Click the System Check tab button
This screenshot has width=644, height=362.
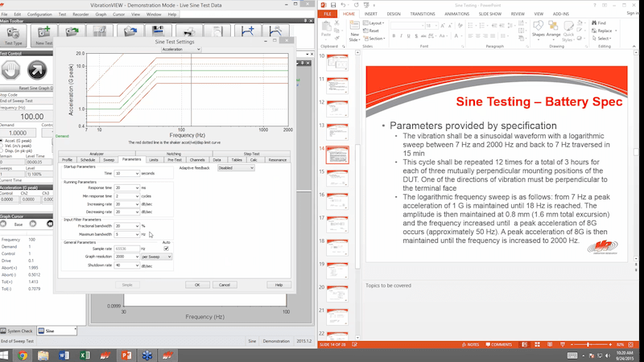tap(17, 331)
